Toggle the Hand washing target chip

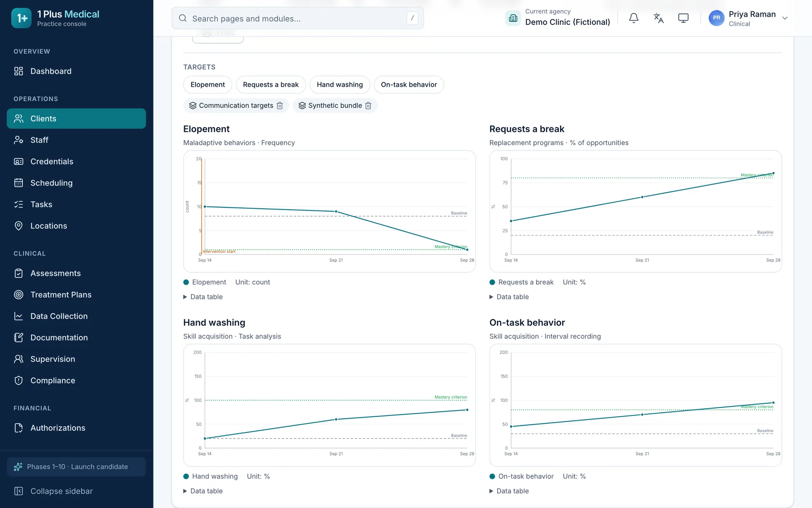[340, 85]
